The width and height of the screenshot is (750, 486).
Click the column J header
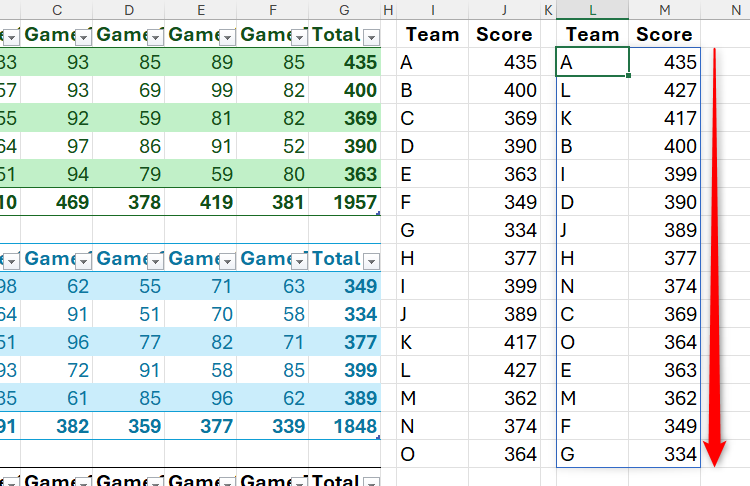click(504, 9)
